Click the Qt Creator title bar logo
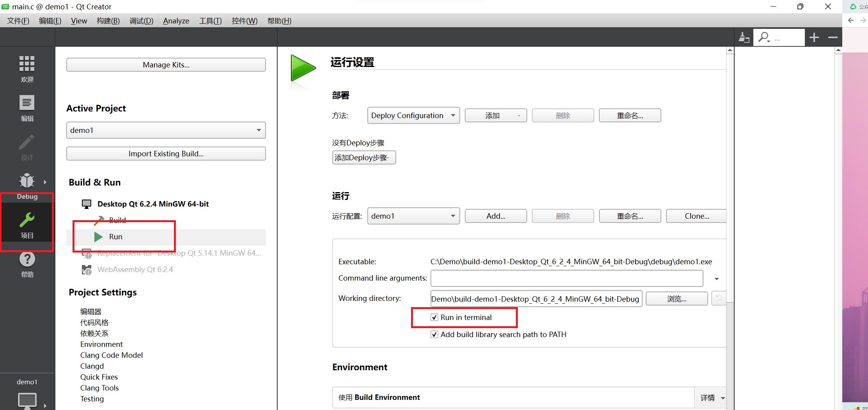Image resolution: width=868 pixels, height=410 pixels. pyautogui.click(x=5, y=7)
